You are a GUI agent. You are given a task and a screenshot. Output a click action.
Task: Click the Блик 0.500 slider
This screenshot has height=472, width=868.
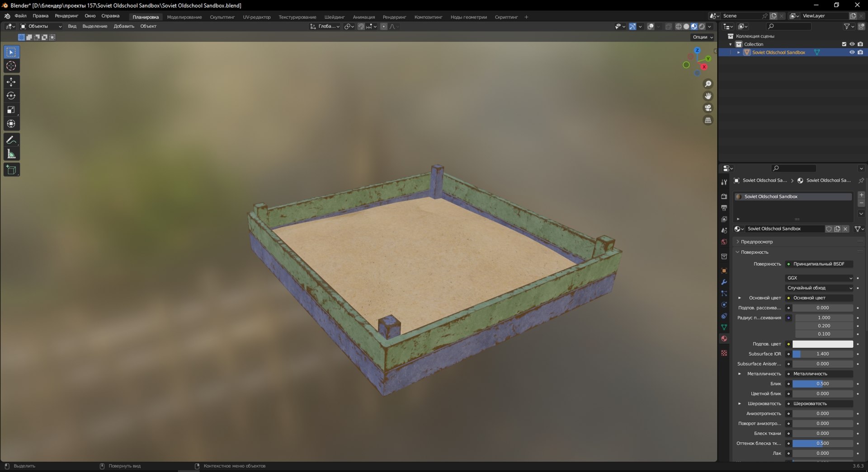(822, 384)
